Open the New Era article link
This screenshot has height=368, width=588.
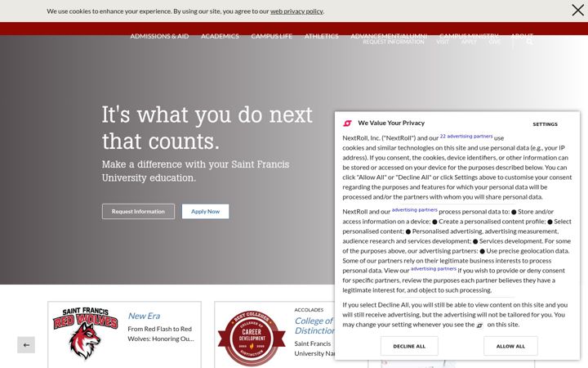point(144,316)
